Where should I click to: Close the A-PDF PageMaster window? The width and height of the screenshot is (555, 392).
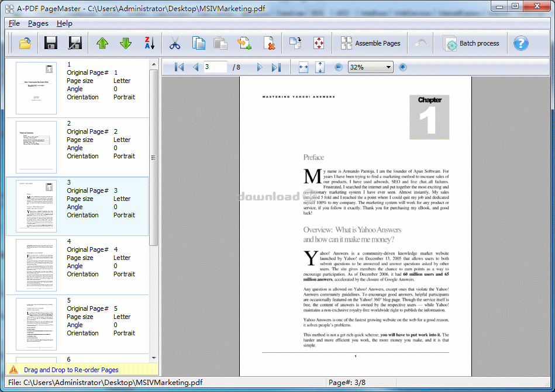(x=536, y=6)
